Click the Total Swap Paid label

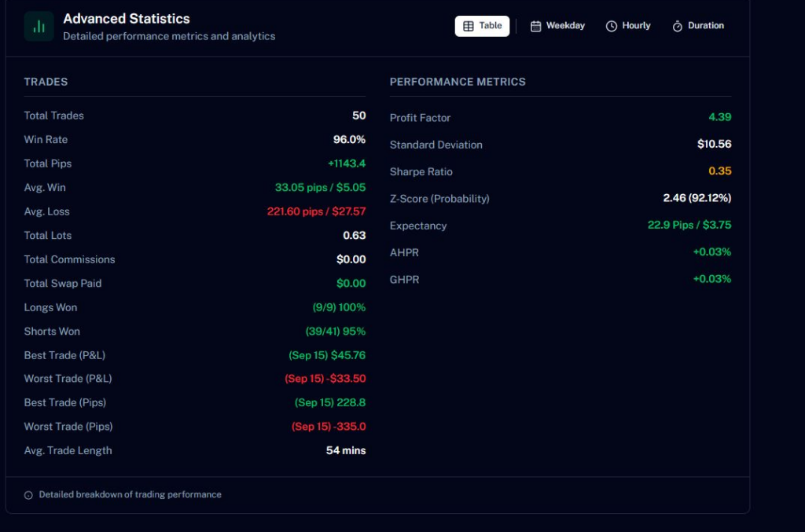coord(63,284)
